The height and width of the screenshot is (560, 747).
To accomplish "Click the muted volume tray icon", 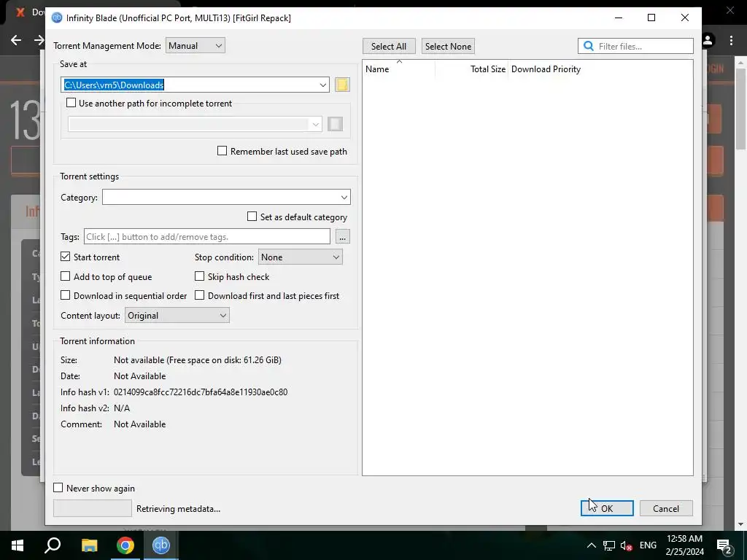I will click(x=627, y=545).
